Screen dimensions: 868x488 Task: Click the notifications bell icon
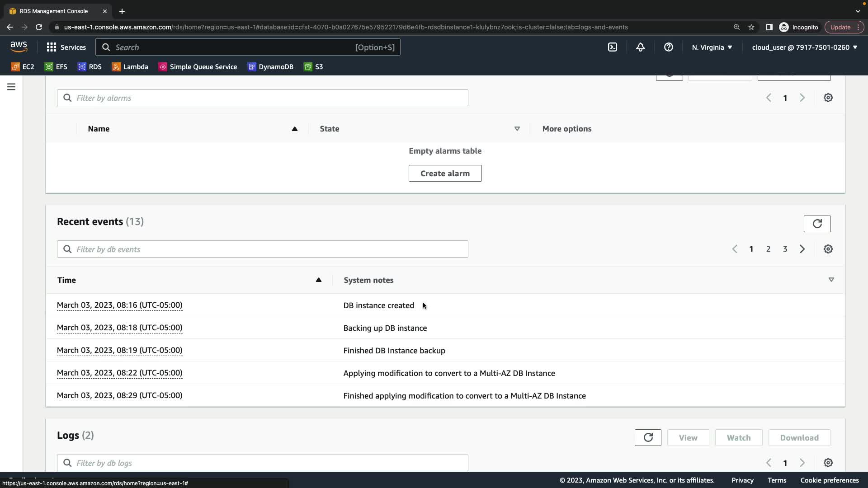(x=640, y=47)
